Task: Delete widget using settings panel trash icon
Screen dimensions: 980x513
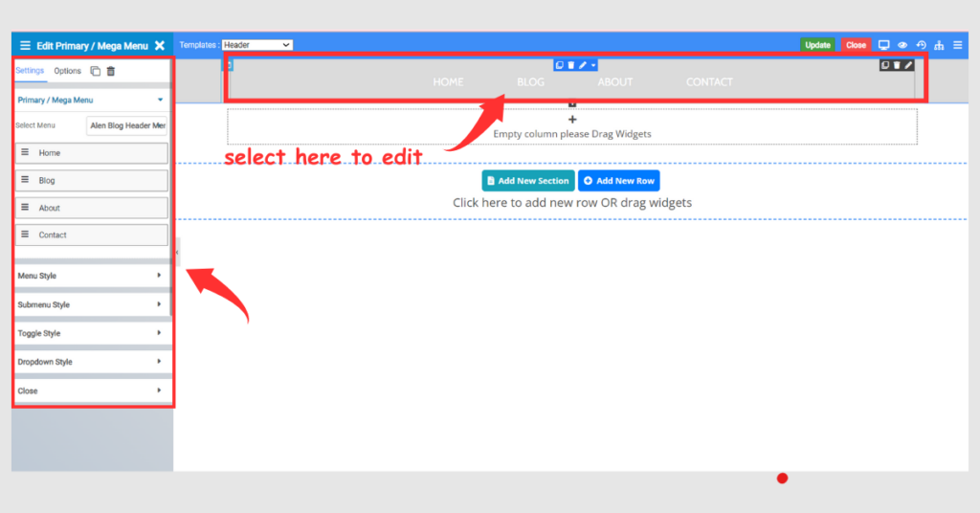Action: coord(111,71)
